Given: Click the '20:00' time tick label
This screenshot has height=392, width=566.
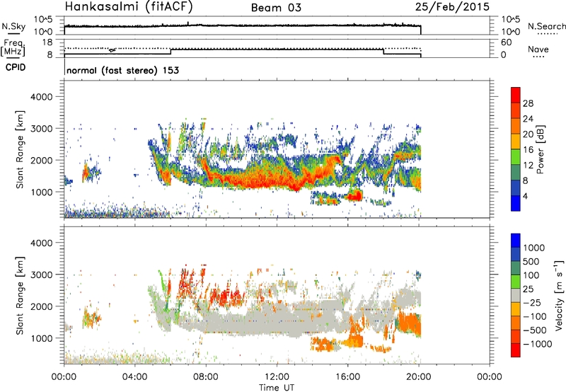Looking at the screenshot, I should pyautogui.click(x=419, y=376).
